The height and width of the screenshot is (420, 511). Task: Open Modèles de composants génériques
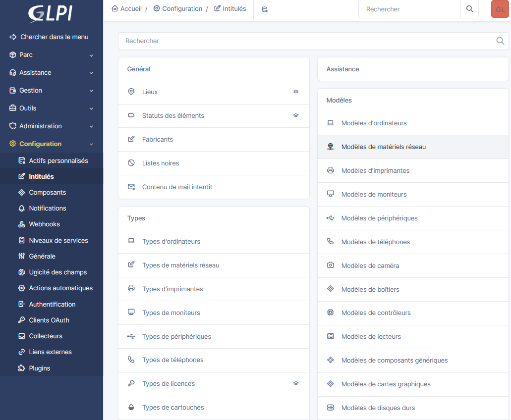(413, 361)
